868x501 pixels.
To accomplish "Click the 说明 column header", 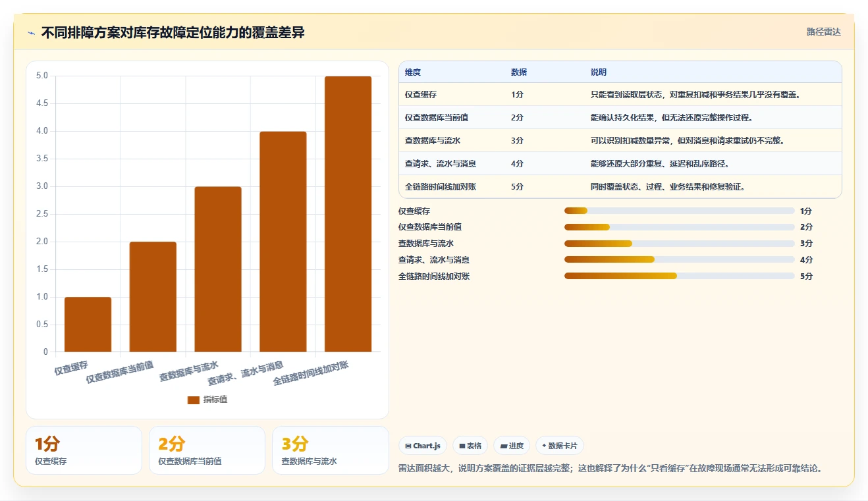I will coord(599,72).
